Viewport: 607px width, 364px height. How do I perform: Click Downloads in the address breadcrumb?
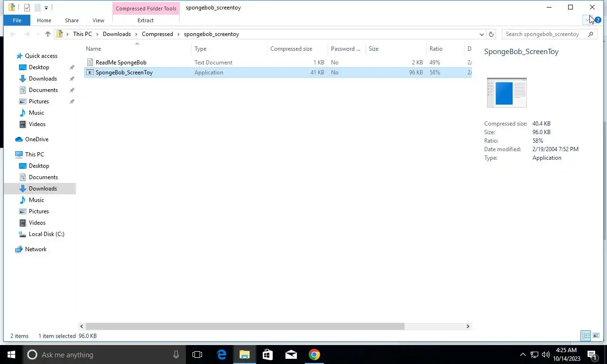(117, 34)
